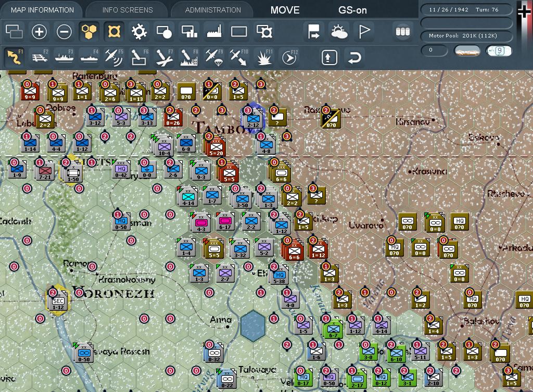Zoom out with the minus button
The height and width of the screenshot is (392, 533).
[x=64, y=32]
